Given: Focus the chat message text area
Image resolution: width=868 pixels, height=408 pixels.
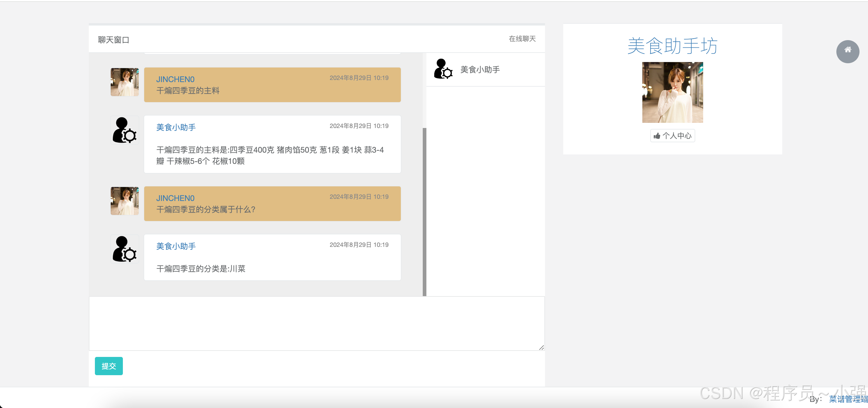Looking at the screenshot, I should click(316, 323).
